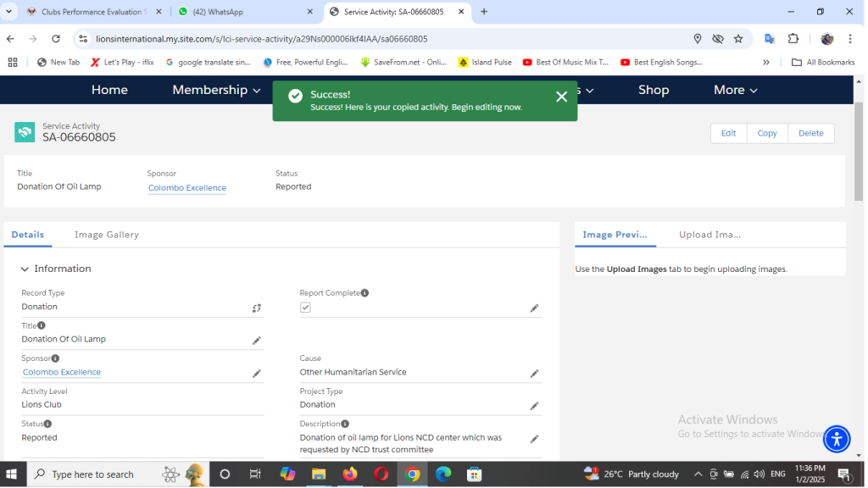The height and width of the screenshot is (488, 868).
Task: Open Firefox from the taskbar
Action: [350, 474]
